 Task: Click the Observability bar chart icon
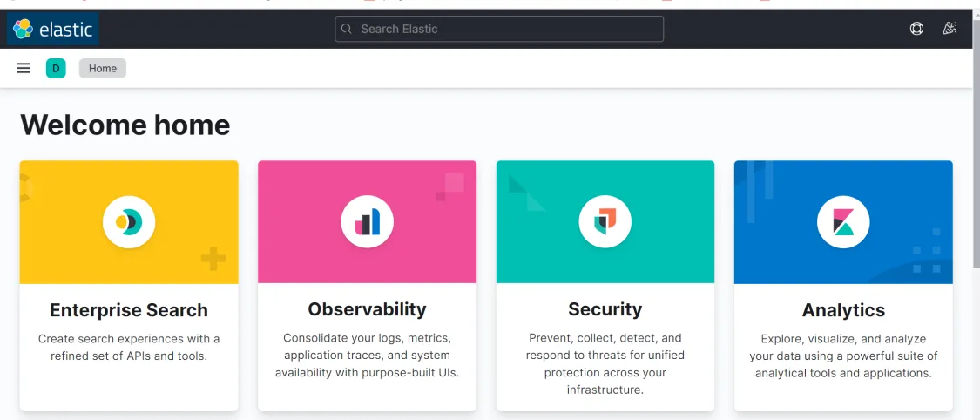(367, 222)
